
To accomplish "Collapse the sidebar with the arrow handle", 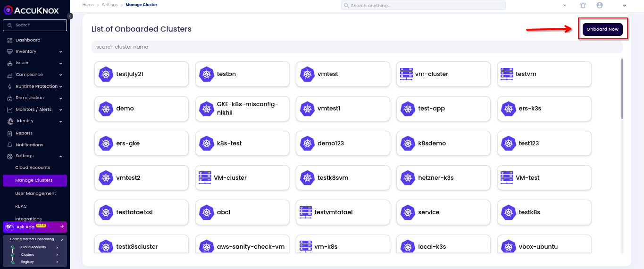I will coord(70,16).
